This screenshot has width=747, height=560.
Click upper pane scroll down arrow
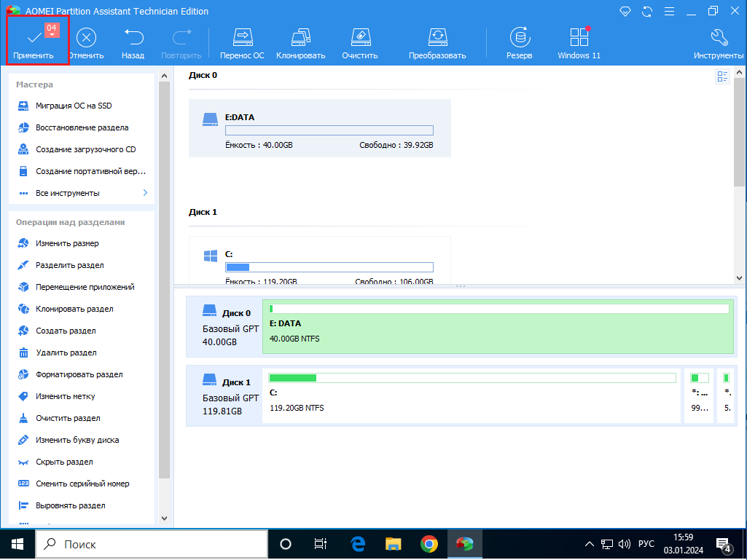[x=739, y=278]
